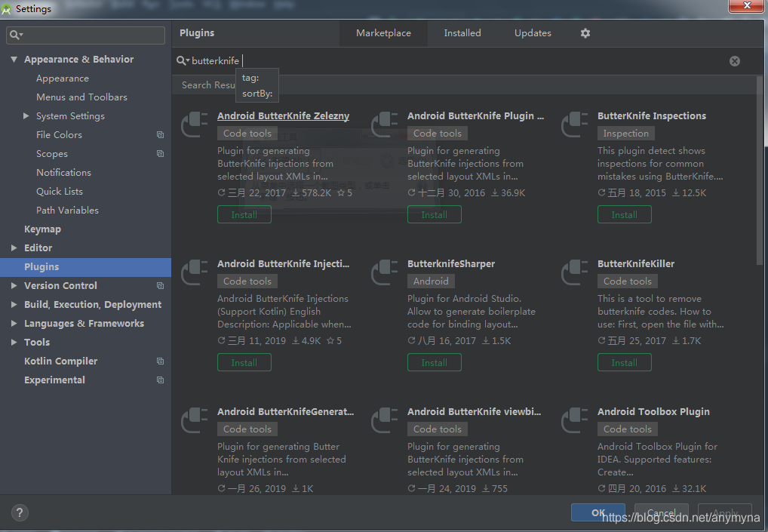
Task: Expand the System Settings node
Action: (x=26, y=115)
